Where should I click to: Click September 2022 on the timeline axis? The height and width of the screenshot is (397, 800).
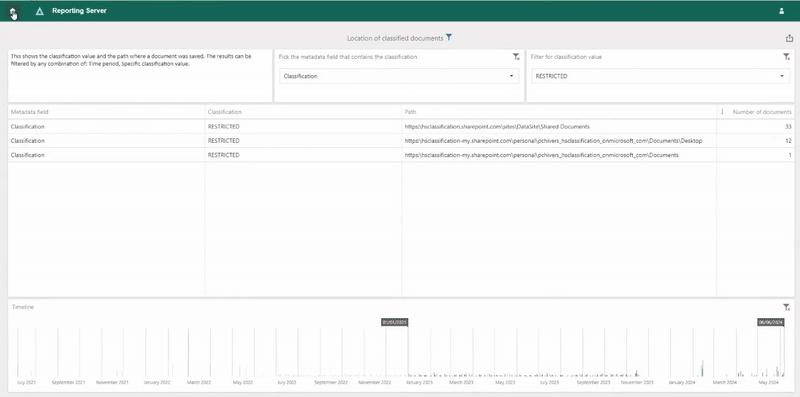click(x=331, y=382)
